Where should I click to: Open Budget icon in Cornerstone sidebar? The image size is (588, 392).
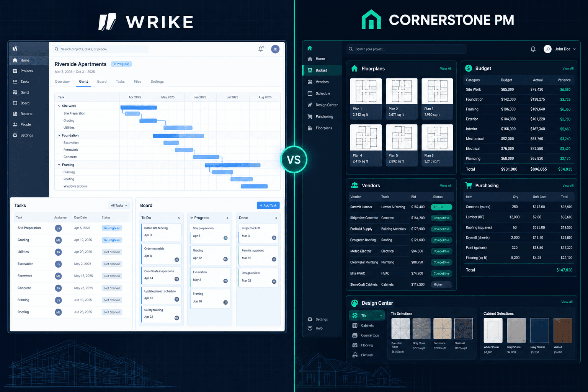tap(310, 70)
